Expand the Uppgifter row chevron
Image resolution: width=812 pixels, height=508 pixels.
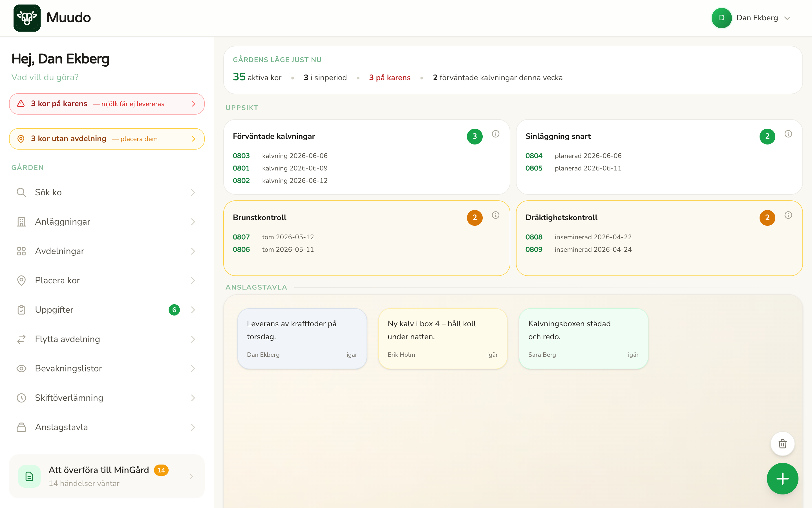(193, 310)
